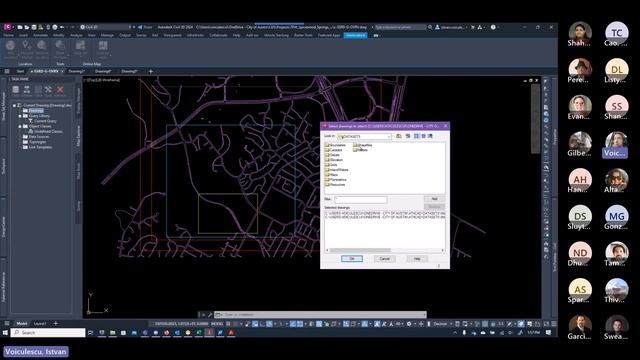This screenshot has height=360, width=640.
Task: Click the create new folder icon in dialog
Action: (x=408, y=136)
